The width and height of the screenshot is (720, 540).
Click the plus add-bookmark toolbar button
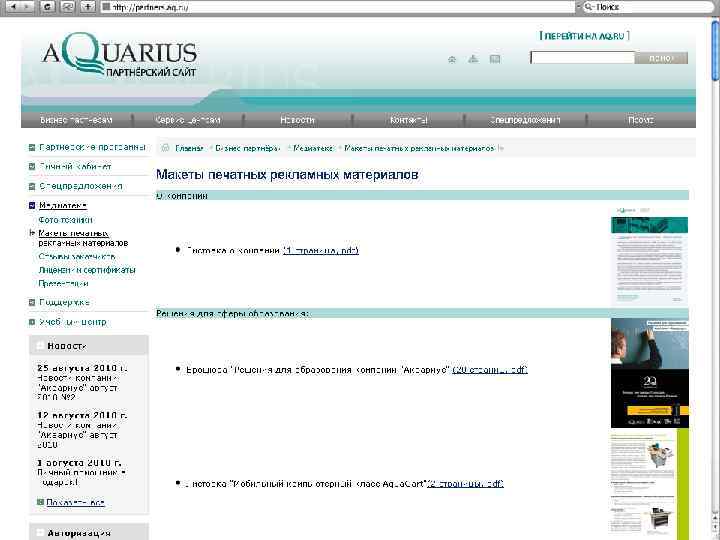[88, 6]
